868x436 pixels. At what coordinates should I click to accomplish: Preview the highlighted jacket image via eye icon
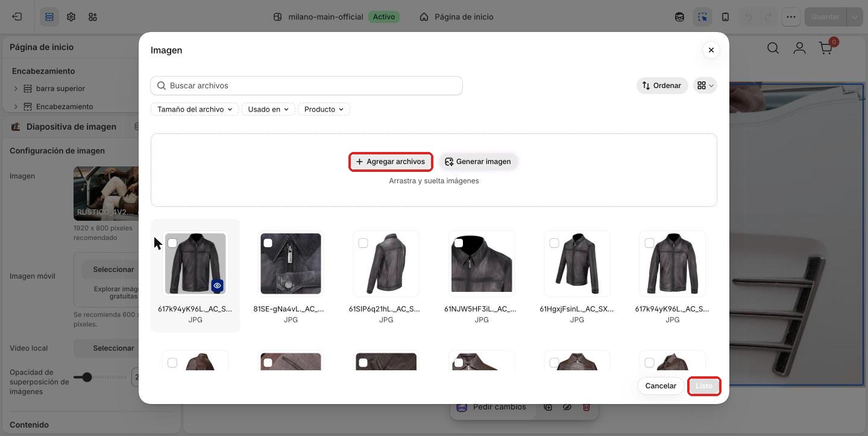(x=217, y=286)
